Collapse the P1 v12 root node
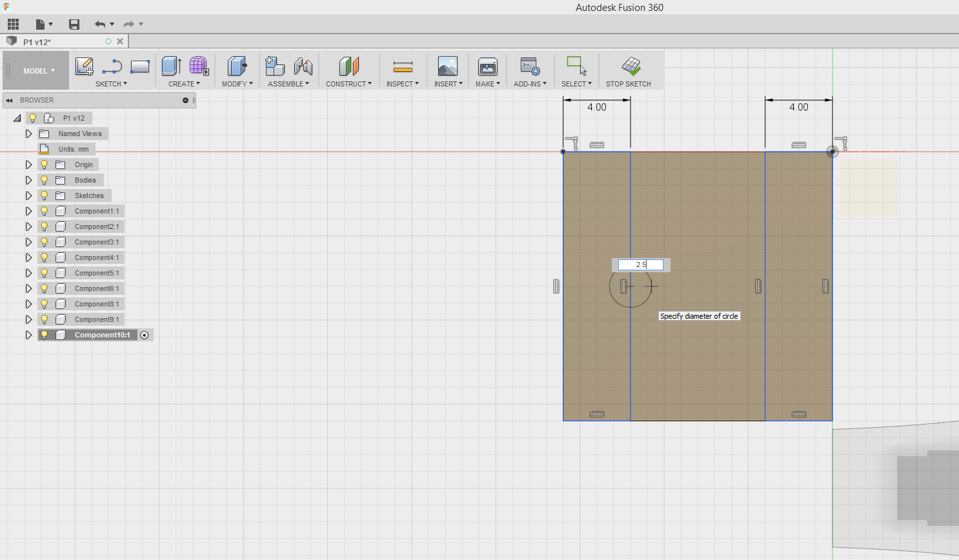 point(17,118)
